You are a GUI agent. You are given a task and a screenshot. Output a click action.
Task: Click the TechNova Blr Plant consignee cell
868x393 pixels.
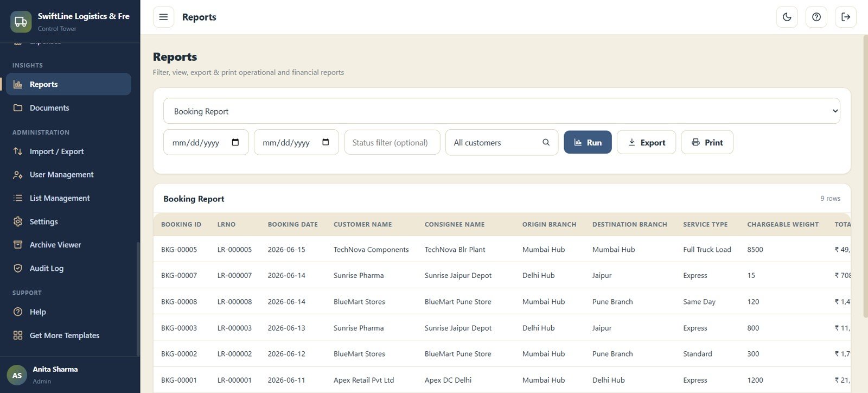pos(455,250)
